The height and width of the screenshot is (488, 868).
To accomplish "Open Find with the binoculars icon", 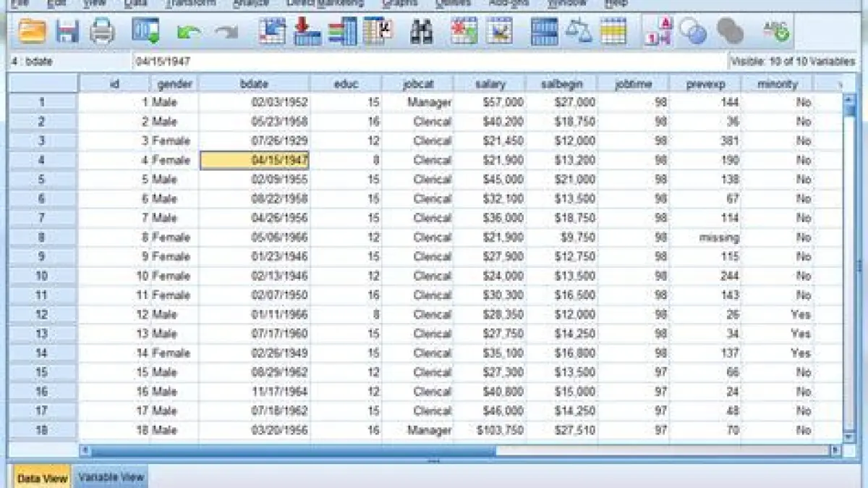I will 421,31.
